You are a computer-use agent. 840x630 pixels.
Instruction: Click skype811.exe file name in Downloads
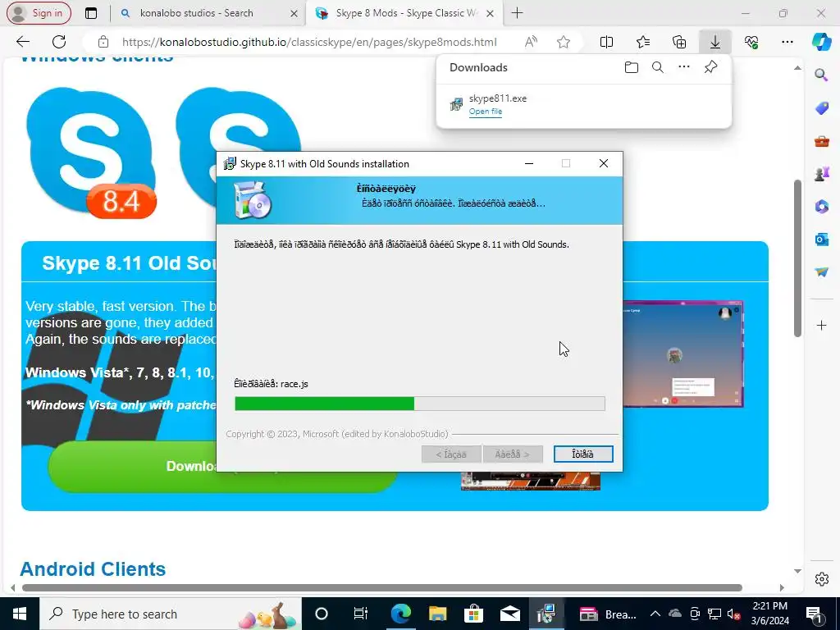point(498,98)
